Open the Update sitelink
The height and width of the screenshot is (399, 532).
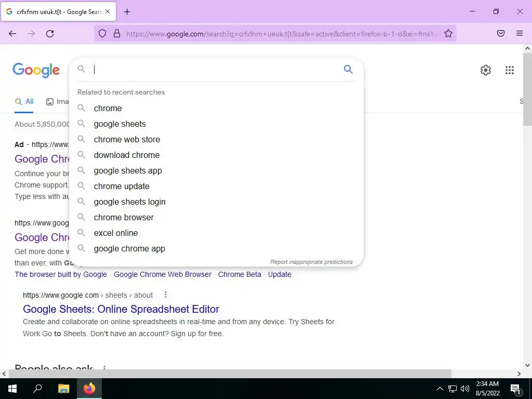280,274
